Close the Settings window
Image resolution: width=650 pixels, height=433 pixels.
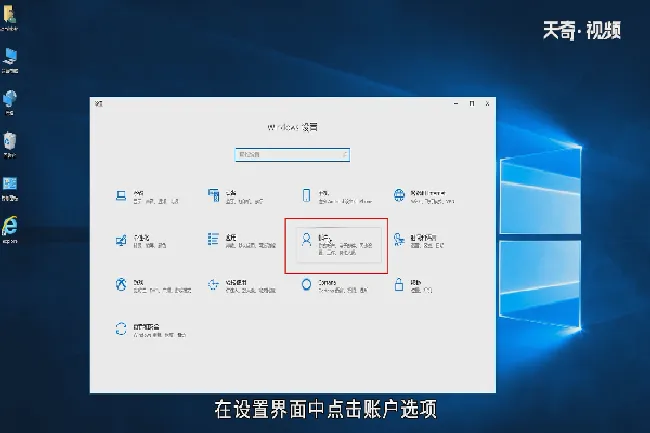[488, 104]
